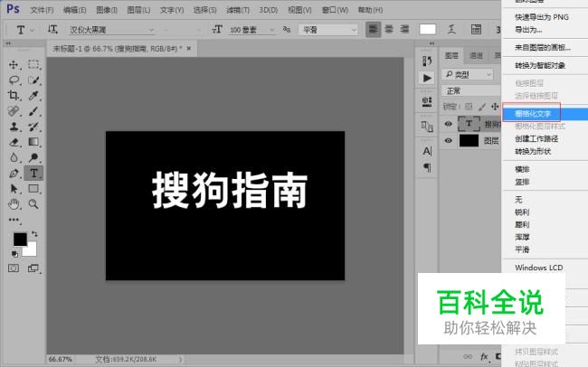Toggle text orientation in options bar
Image resolution: width=588 pixels, height=367 pixels.
[x=52, y=29]
